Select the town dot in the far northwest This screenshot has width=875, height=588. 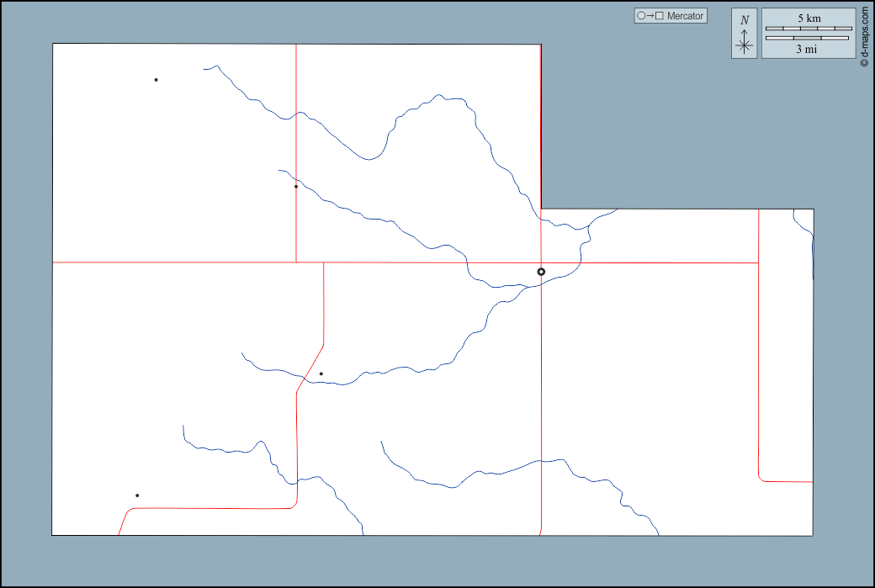tap(156, 80)
